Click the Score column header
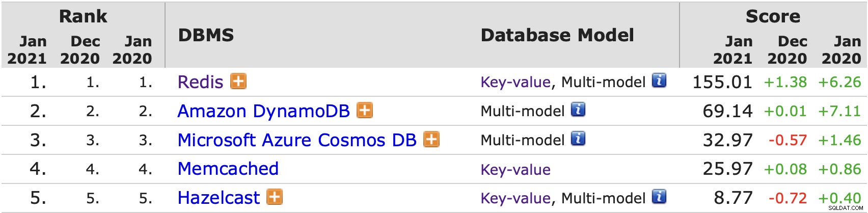Viewport: 868px width, 213px height. pos(773,16)
